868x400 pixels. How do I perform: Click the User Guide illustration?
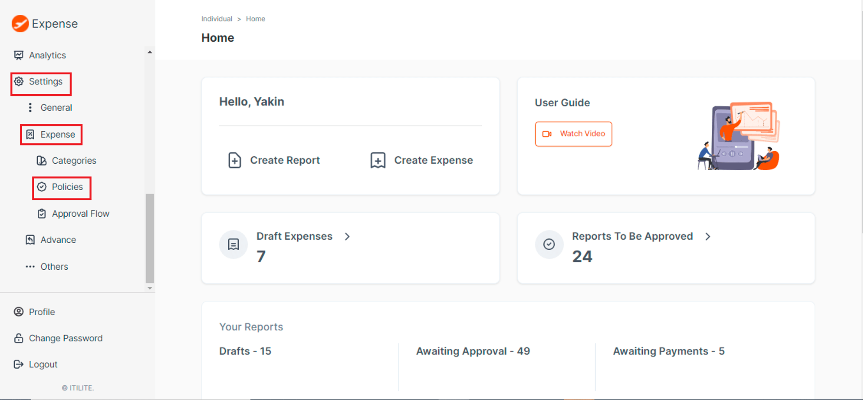(x=738, y=136)
